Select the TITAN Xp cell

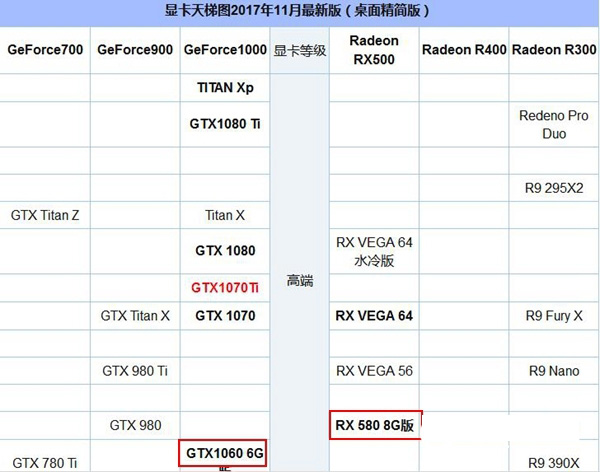(225, 88)
